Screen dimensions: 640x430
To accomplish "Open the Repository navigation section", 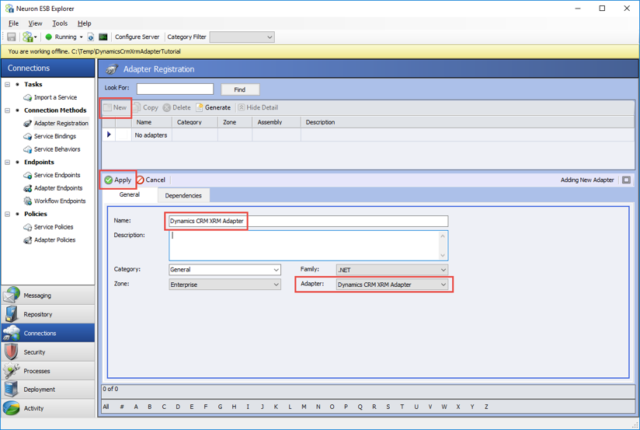I will 48,314.
